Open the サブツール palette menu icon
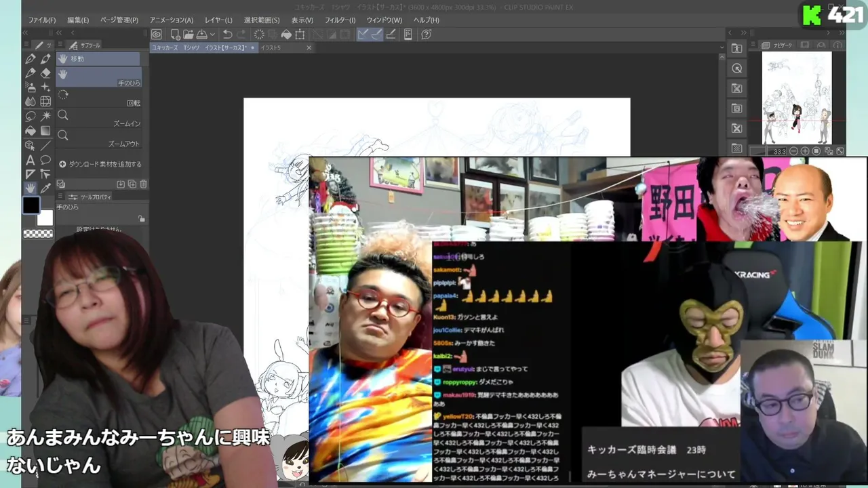The image size is (868, 488). click(61, 45)
